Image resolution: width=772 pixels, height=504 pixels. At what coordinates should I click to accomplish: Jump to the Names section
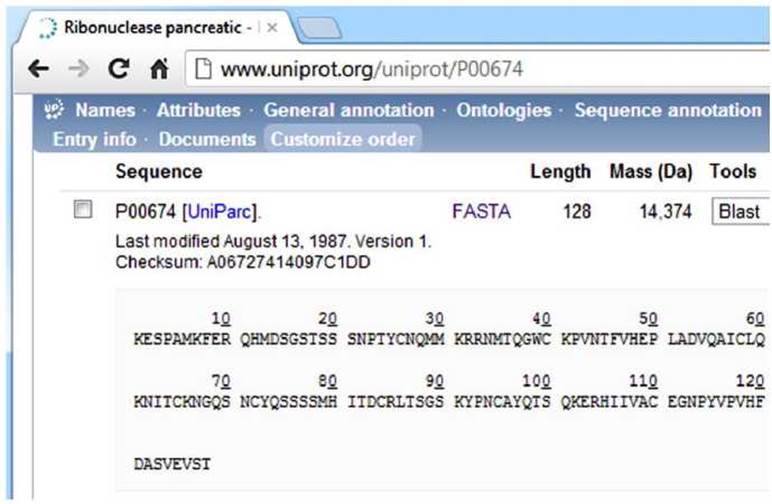tap(105, 110)
